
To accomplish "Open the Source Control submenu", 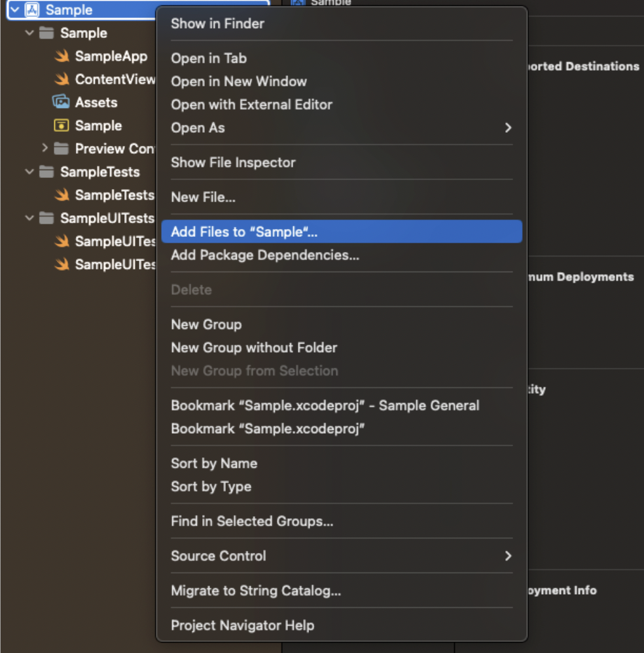I will [340, 556].
